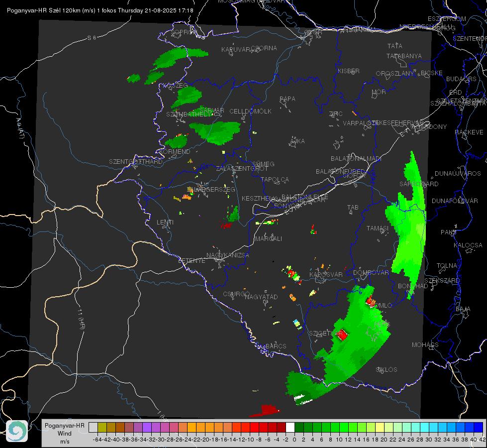Click the bright yellow swatch in wind legend
Image resolution: width=487 pixels, height=448 pixels.
380,428
